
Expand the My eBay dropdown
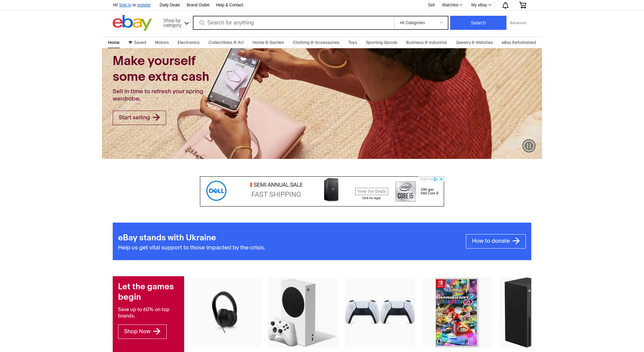pyautogui.click(x=481, y=5)
